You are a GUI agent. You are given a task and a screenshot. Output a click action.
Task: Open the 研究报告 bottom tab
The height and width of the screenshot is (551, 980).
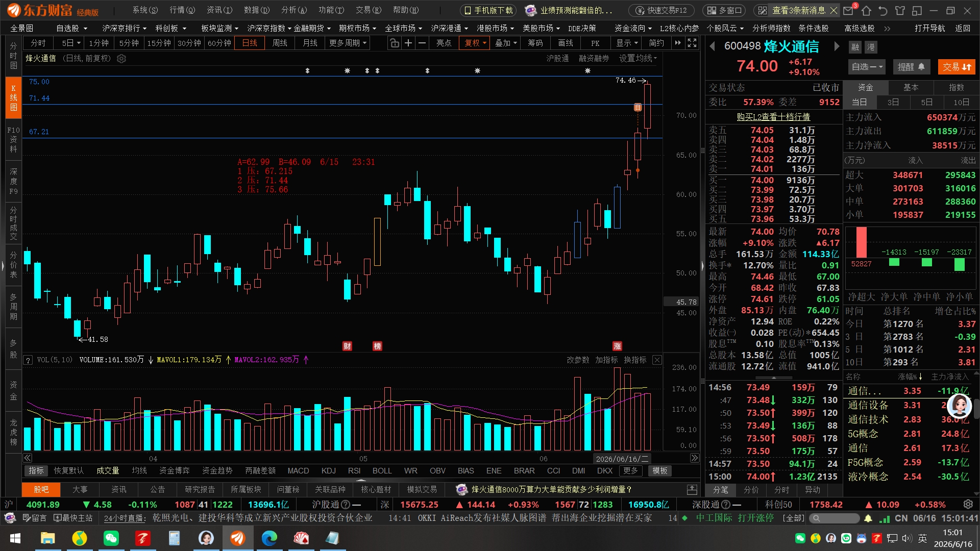coord(200,490)
